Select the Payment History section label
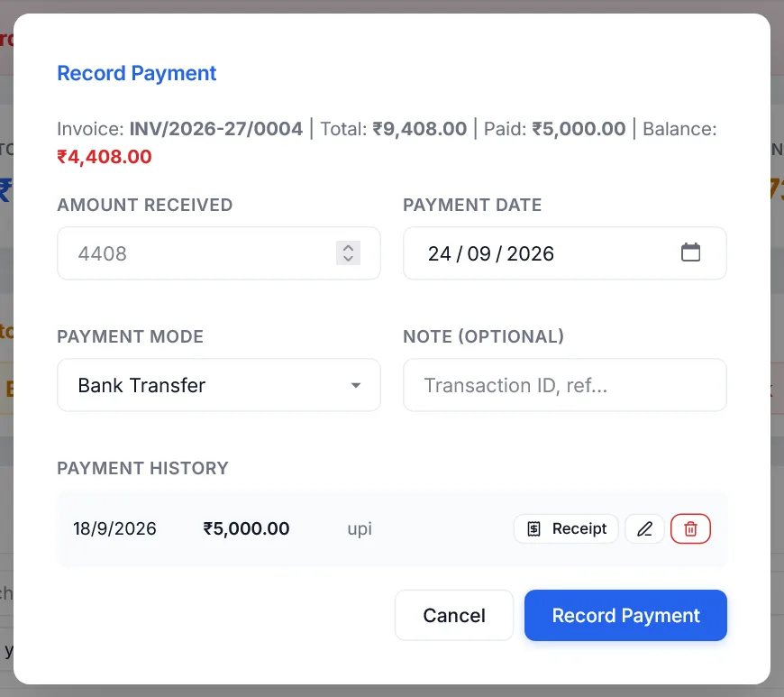Screen dimensions: 784x697 click(x=142, y=468)
